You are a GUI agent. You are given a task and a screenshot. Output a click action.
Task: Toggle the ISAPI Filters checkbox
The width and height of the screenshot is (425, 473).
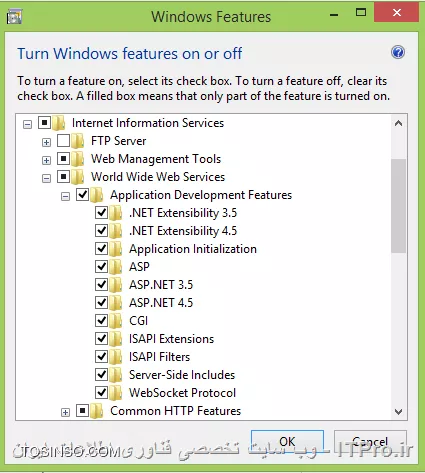[101, 357]
